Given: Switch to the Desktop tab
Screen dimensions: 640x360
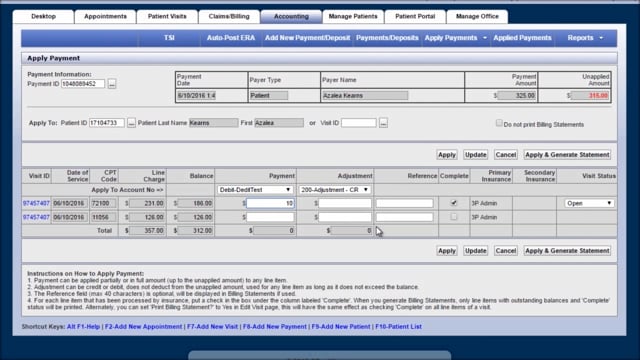Looking at the screenshot, I should point(43,16).
